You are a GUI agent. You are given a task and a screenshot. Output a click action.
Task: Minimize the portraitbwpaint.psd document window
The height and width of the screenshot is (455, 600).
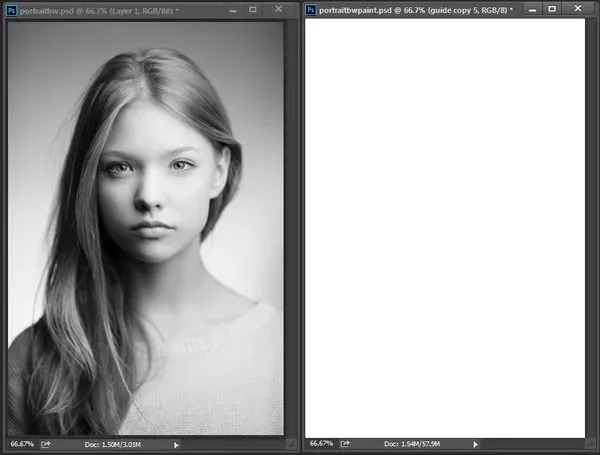tap(532, 10)
